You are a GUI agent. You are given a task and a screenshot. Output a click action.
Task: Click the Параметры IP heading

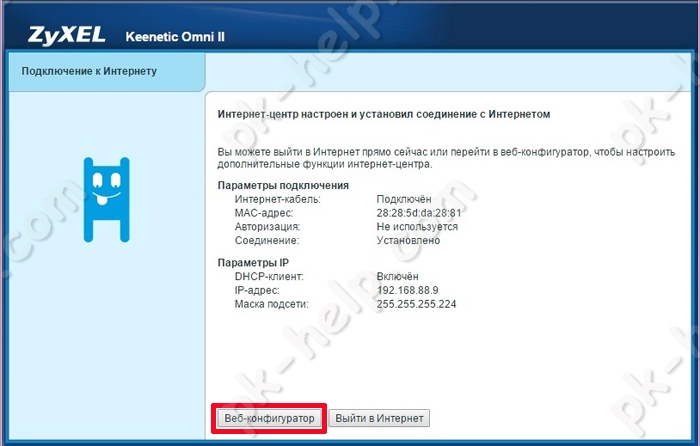[253, 263]
